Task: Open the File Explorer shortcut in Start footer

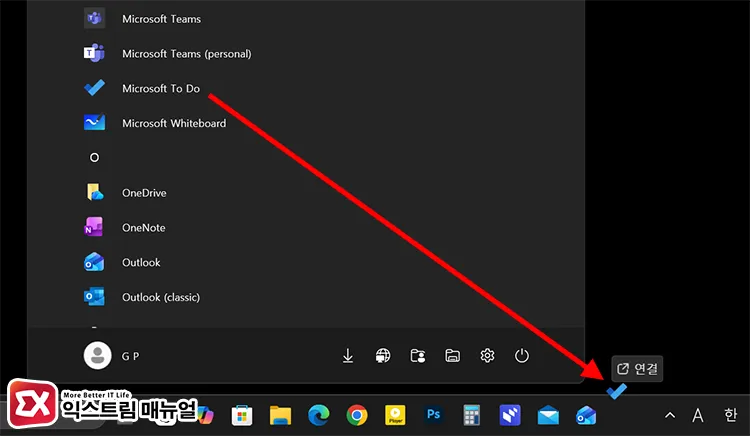Action: click(x=452, y=356)
